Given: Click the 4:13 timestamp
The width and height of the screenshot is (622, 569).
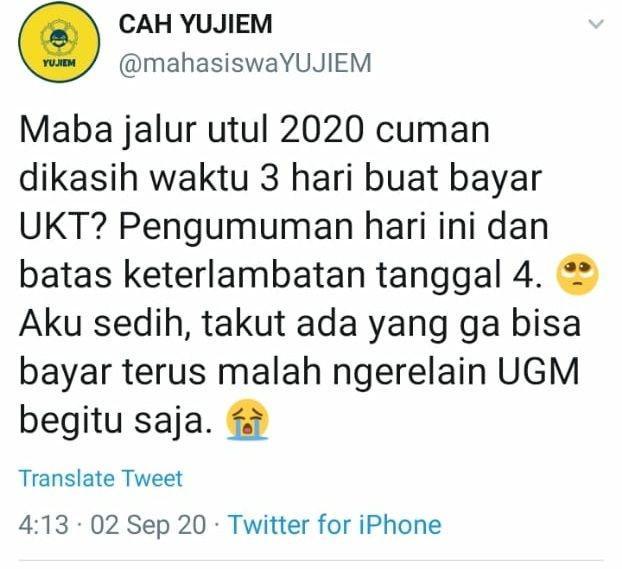Looking at the screenshot, I should [x=44, y=525].
